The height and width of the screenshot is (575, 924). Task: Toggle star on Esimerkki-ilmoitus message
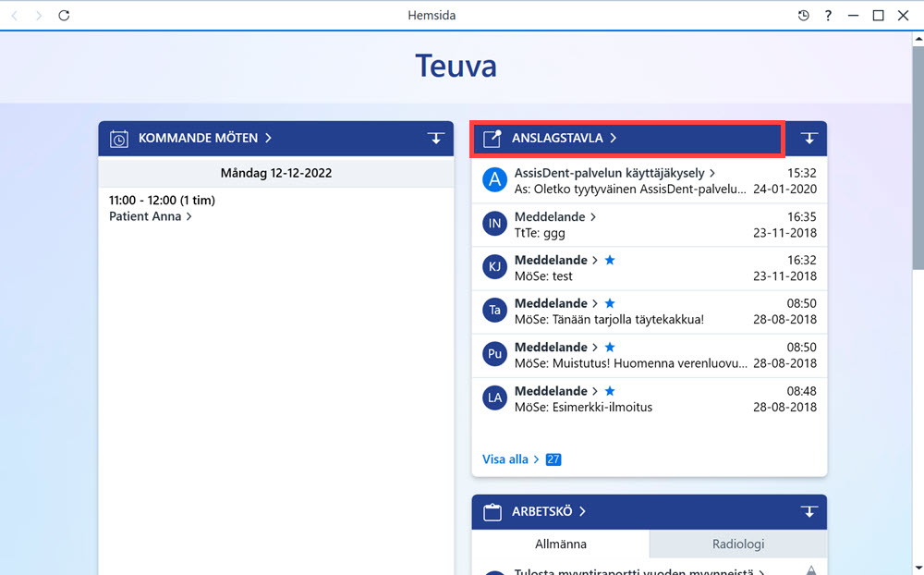610,391
